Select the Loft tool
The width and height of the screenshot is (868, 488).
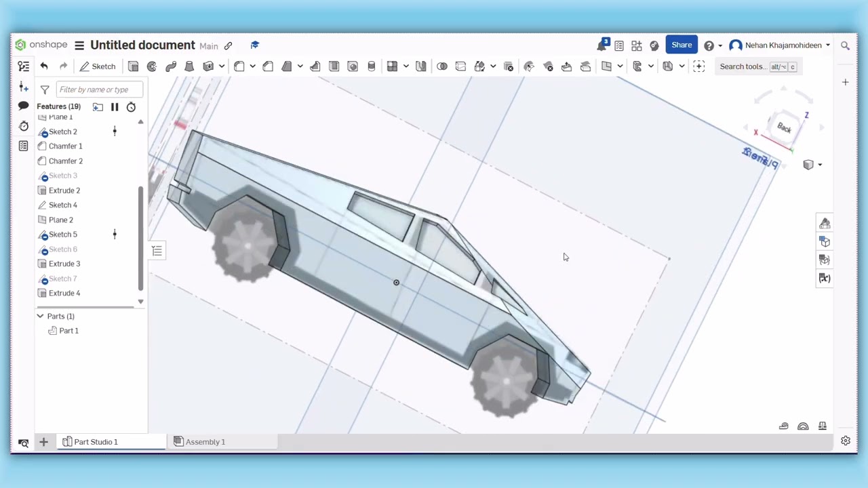189,66
